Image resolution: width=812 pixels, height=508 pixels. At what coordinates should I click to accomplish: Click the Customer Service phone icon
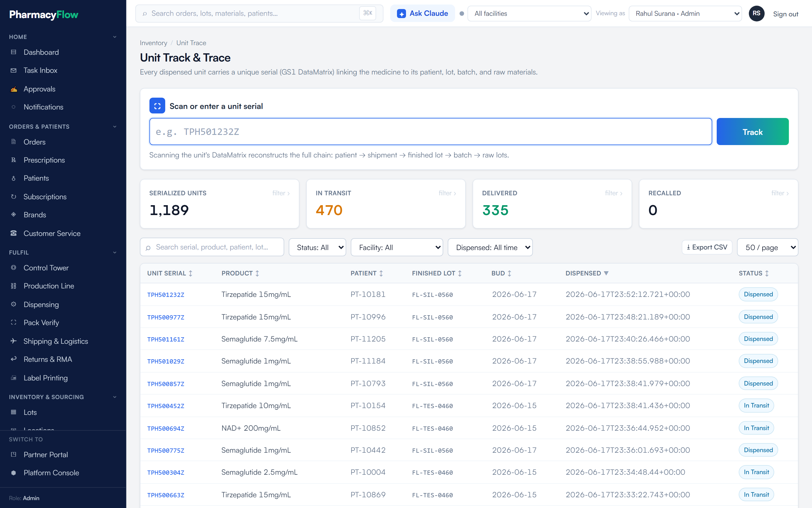click(14, 233)
